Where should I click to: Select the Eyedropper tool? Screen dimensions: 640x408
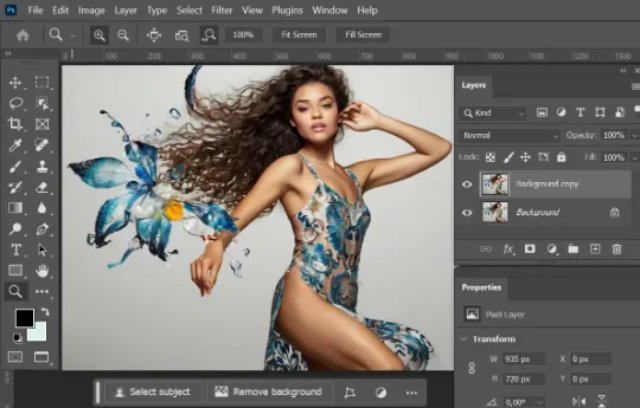[16, 145]
